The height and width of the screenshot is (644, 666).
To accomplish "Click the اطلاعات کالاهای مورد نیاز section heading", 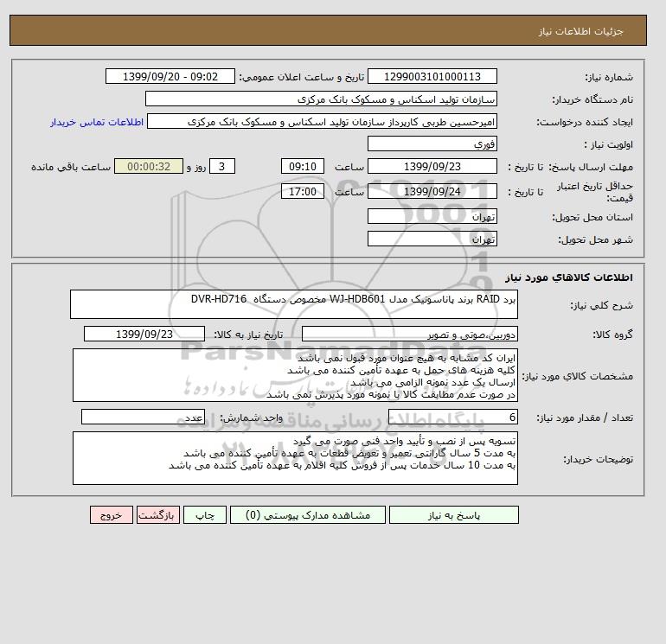I will click(x=569, y=277).
